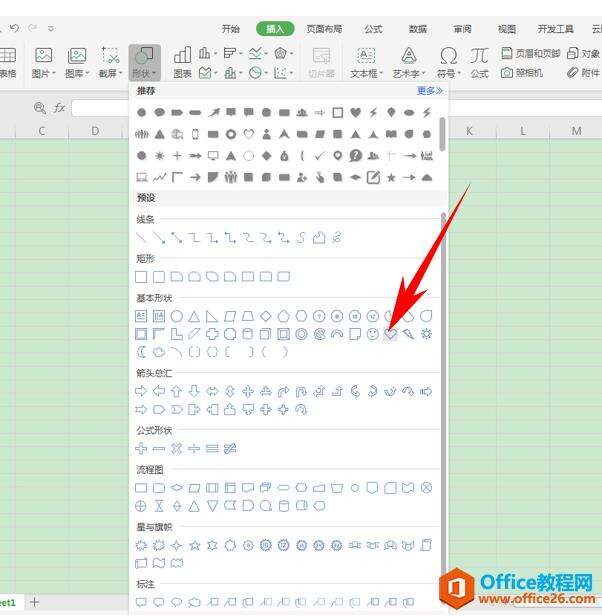Insert a 图表 chart
Screen dimensions: 602x616
coord(182,62)
